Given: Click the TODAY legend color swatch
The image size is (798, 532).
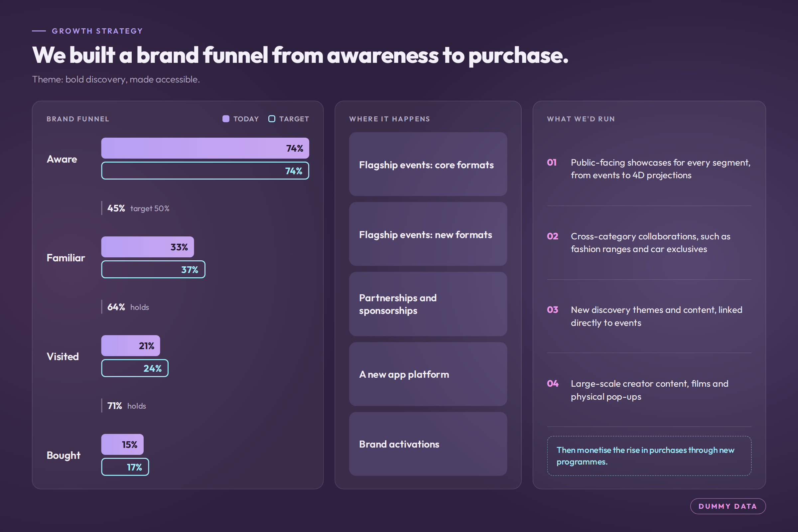Looking at the screenshot, I should 226,119.
